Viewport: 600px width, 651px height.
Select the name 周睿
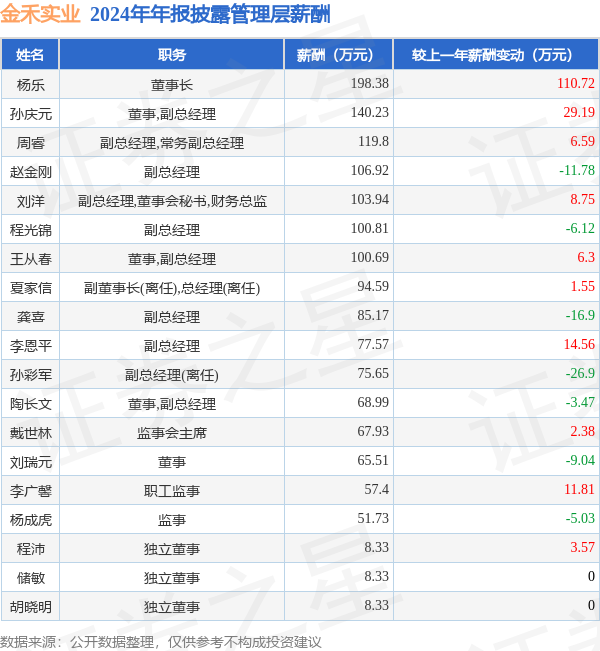[x=30, y=143]
